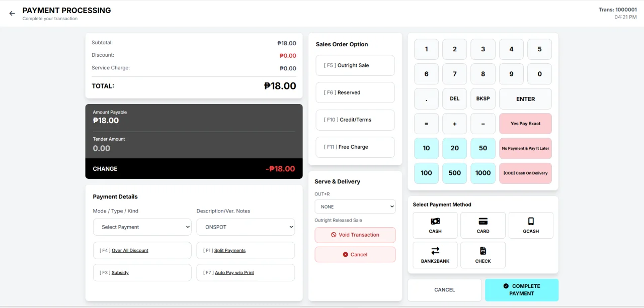644x308 pixels.
Task: Tap keypad digit 5
Action: click(x=540, y=49)
